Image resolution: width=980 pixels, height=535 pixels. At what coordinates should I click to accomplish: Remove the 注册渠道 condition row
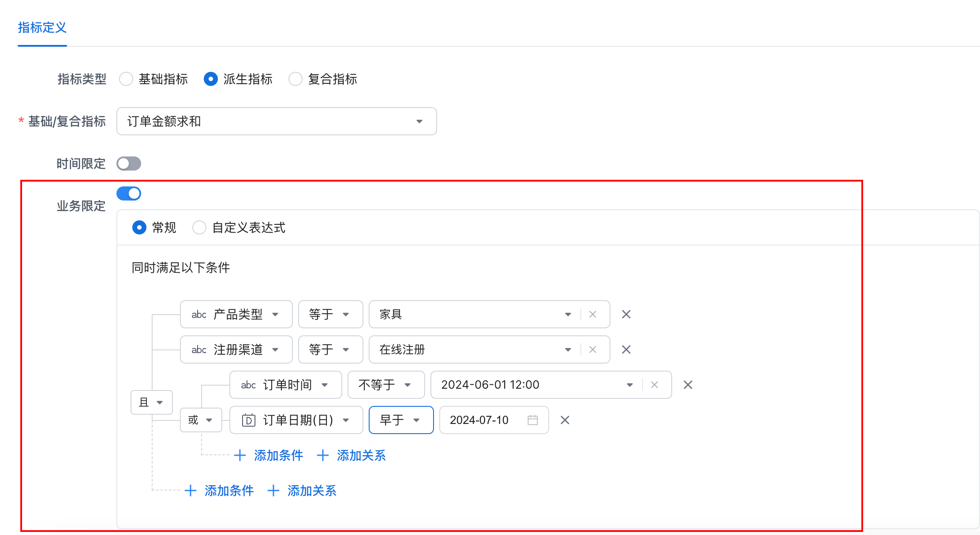(x=626, y=349)
